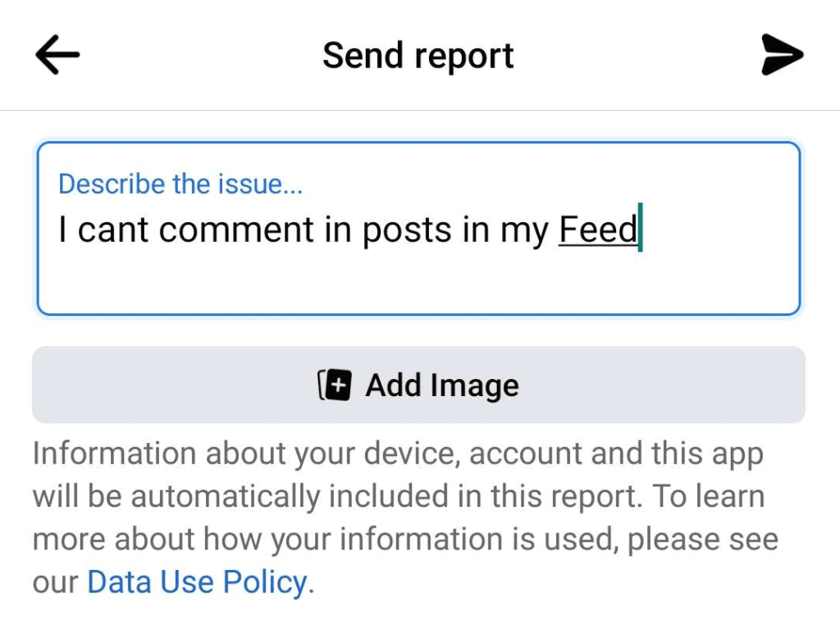Tap the 'Information about your device' line
Screen dimensions: 840x634
pyautogui.click(x=398, y=454)
